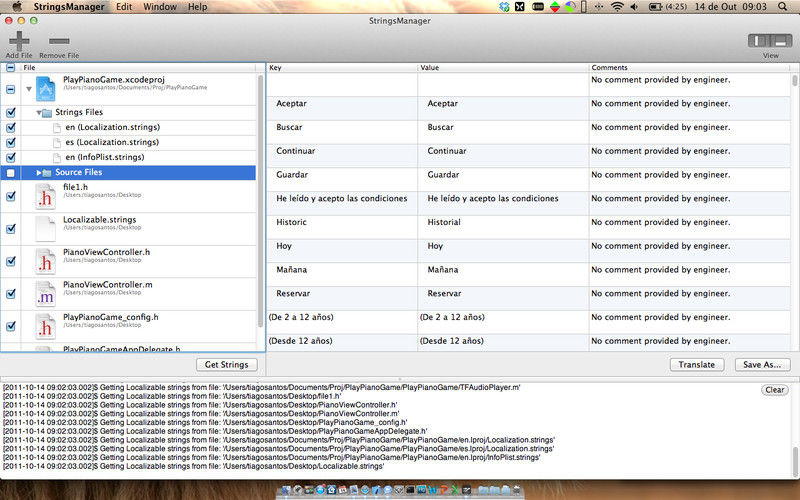Click the Strings Files folder icon
This screenshot has height=500, width=800.
click(x=46, y=113)
